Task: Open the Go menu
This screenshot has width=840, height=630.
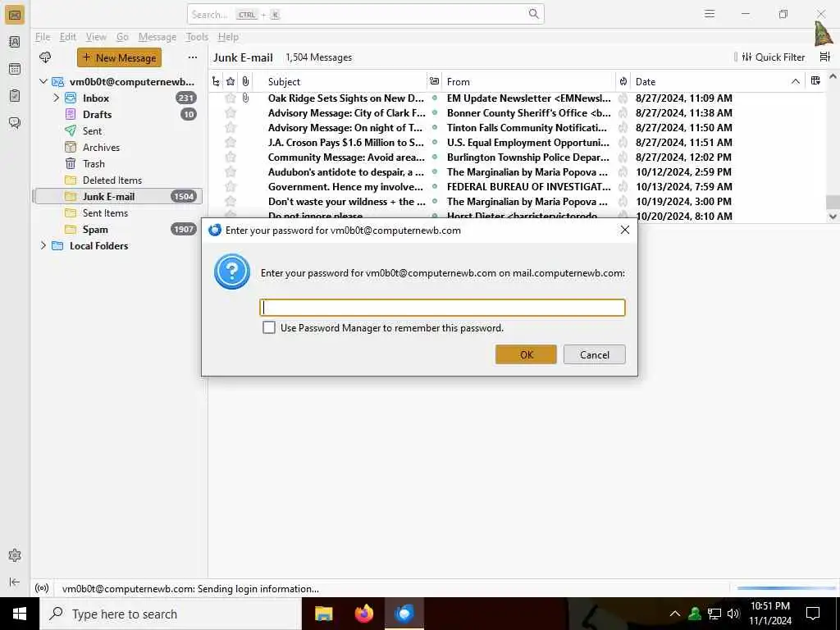Action: pos(123,37)
